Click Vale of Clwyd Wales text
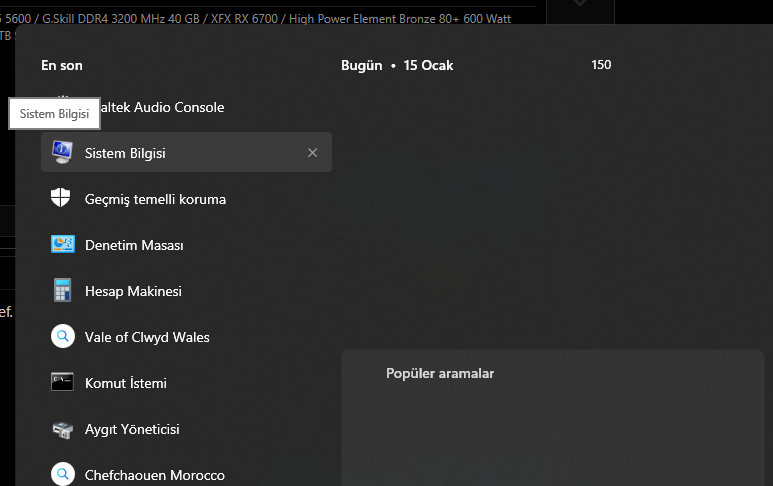 tap(147, 337)
